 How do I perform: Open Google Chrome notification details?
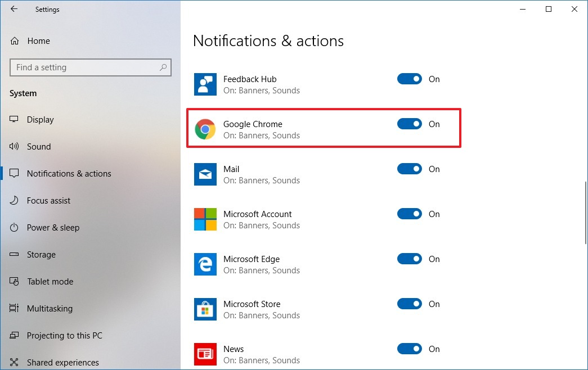262,129
